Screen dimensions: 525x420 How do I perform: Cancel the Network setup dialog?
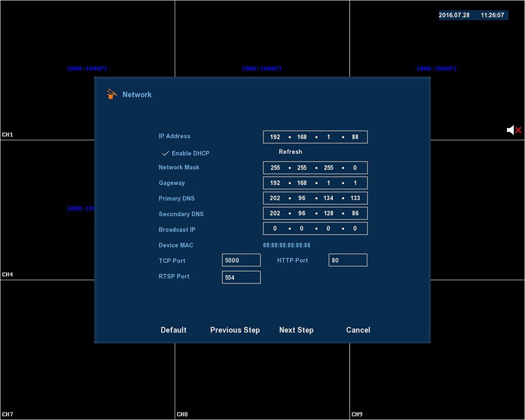pyautogui.click(x=358, y=330)
